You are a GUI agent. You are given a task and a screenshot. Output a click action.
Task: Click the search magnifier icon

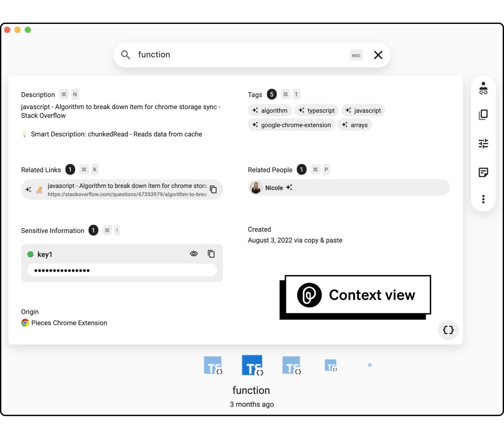point(126,55)
